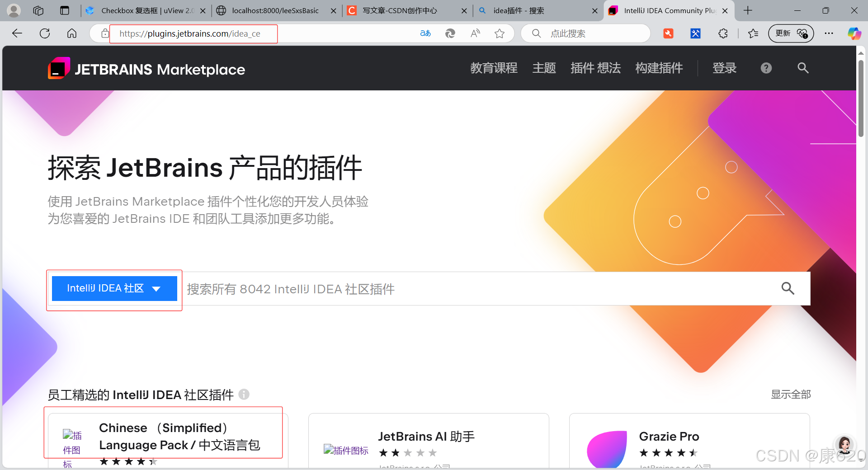Open the JetBrains AI 助手 plugin
The width and height of the screenshot is (868, 470).
(426, 437)
